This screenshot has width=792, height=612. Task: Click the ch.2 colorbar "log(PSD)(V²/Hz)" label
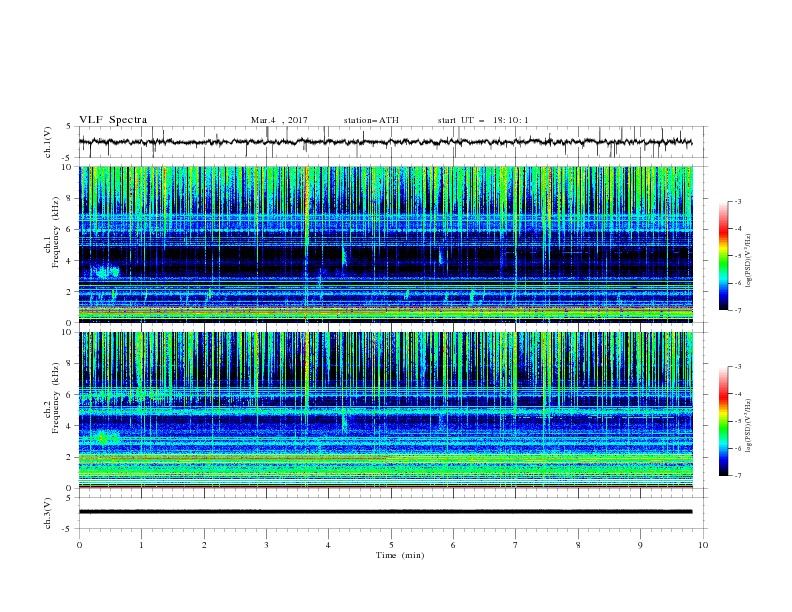(x=750, y=425)
